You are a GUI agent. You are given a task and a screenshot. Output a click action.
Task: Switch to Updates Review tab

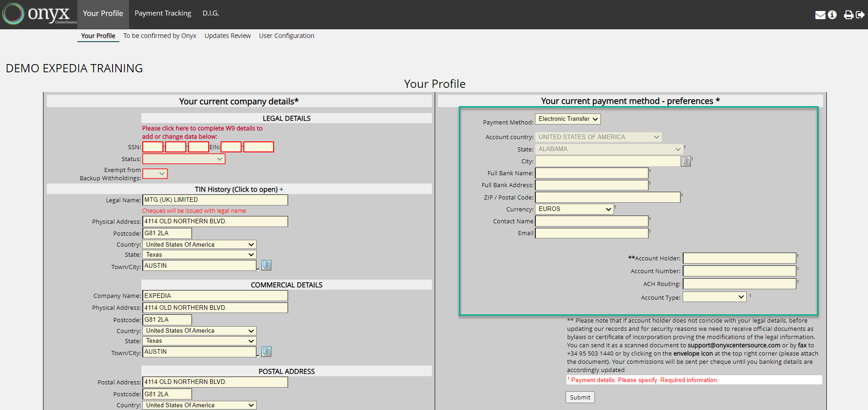coord(227,36)
